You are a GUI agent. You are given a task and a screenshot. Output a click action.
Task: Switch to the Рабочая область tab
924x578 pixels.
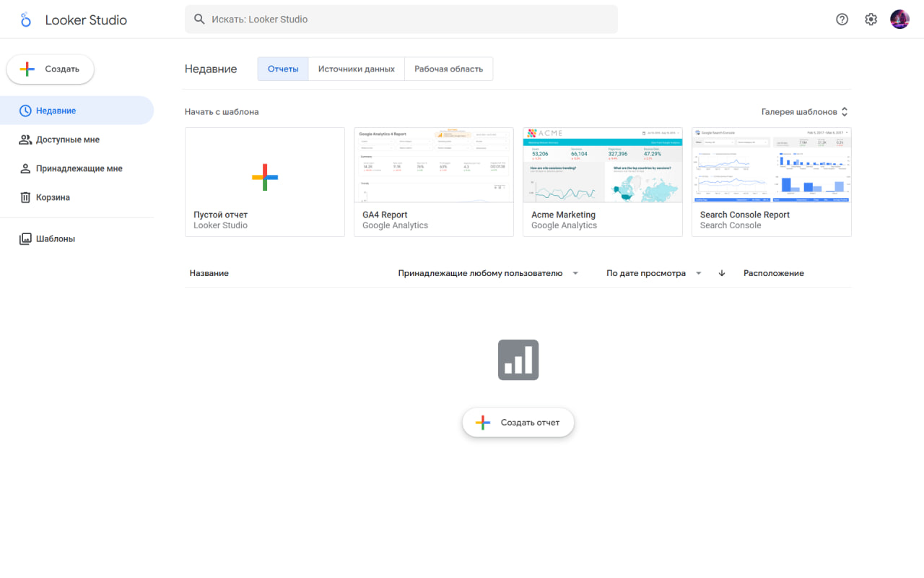(448, 69)
